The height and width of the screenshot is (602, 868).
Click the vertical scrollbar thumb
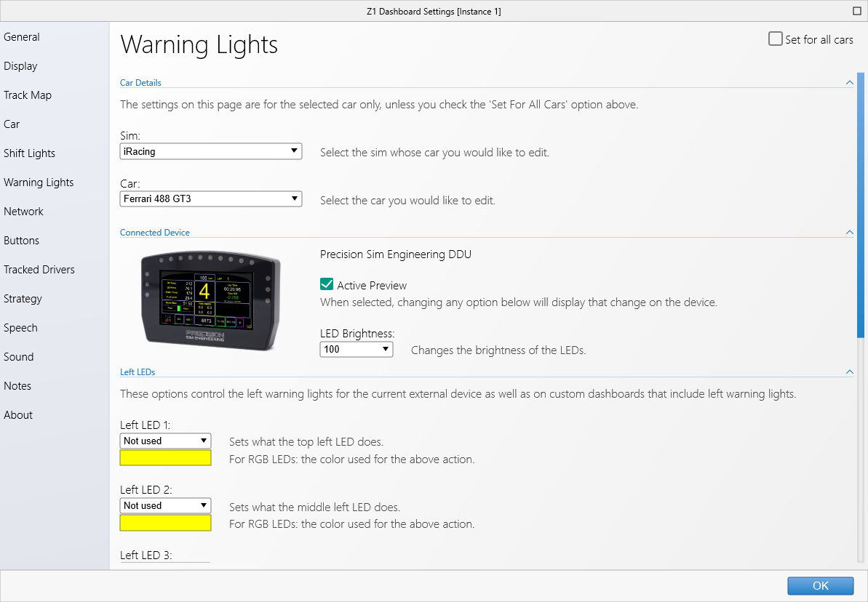tap(860, 205)
